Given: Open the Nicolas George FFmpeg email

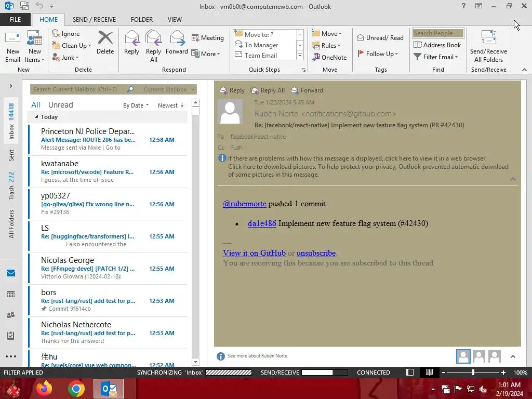Looking at the screenshot, I should click(108, 268).
